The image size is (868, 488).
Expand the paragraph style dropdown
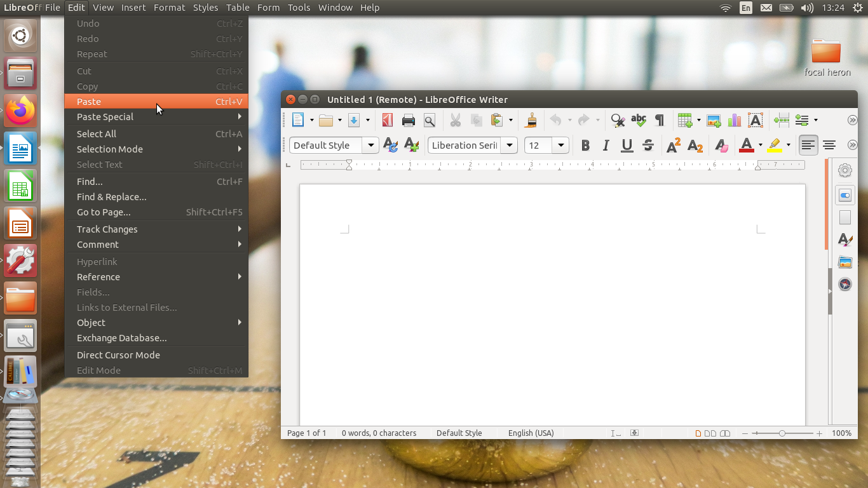(x=370, y=146)
